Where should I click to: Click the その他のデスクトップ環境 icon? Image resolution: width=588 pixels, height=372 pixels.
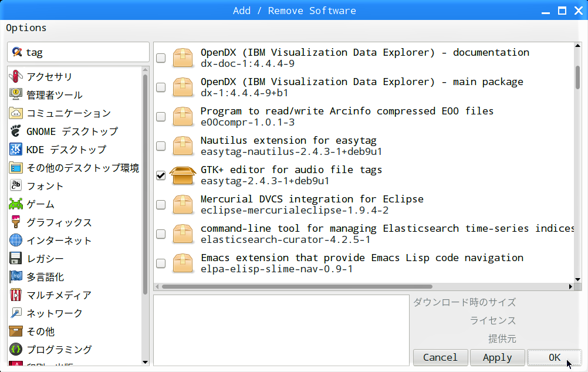[16, 168]
